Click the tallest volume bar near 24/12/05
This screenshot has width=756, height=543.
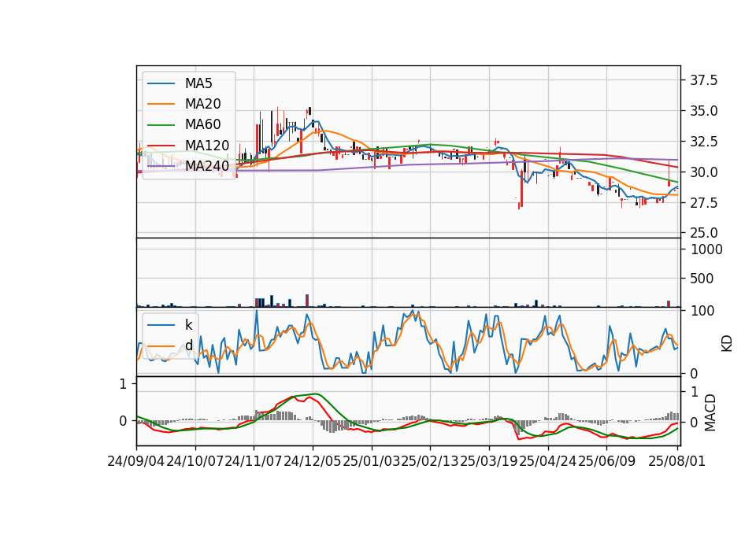[307, 301]
